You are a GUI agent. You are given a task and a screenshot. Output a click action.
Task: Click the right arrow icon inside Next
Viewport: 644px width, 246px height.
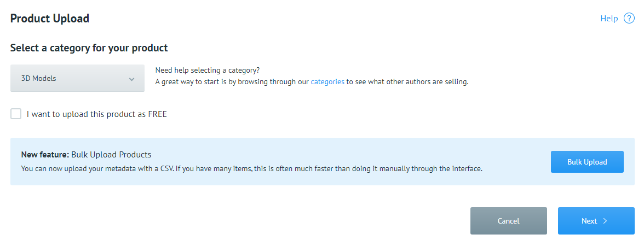pos(605,221)
